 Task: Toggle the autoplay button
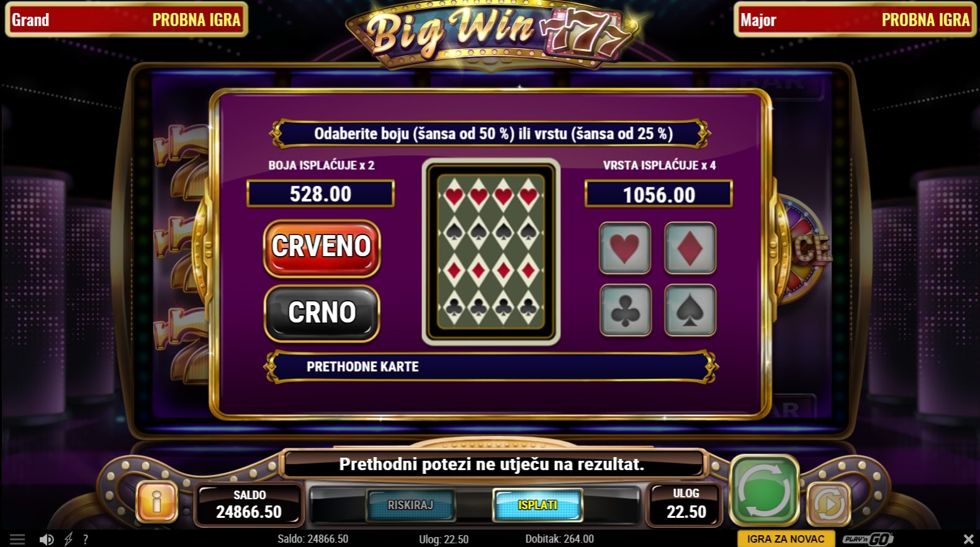click(x=829, y=503)
